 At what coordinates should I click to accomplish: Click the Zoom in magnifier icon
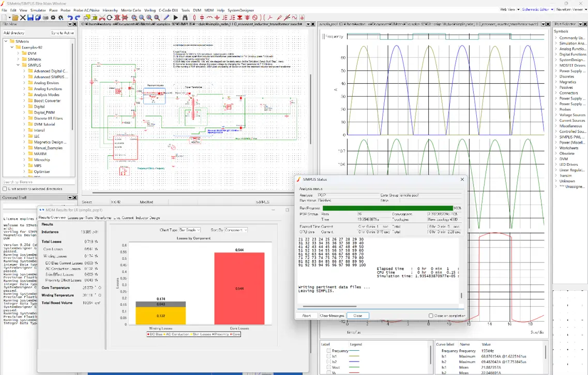tap(149, 18)
